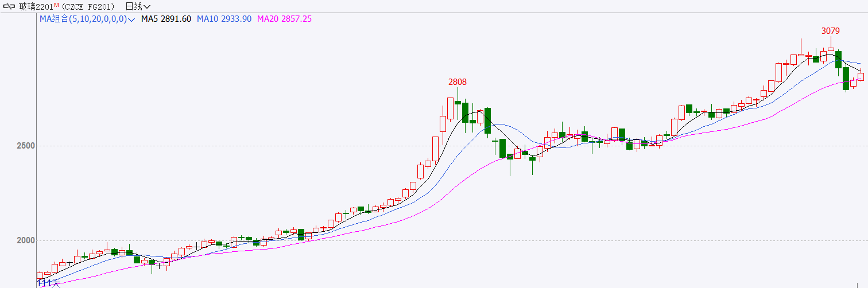Click the 2500 price axis label
Screen dimensions: 868x288
pyautogui.click(x=25, y=146)
